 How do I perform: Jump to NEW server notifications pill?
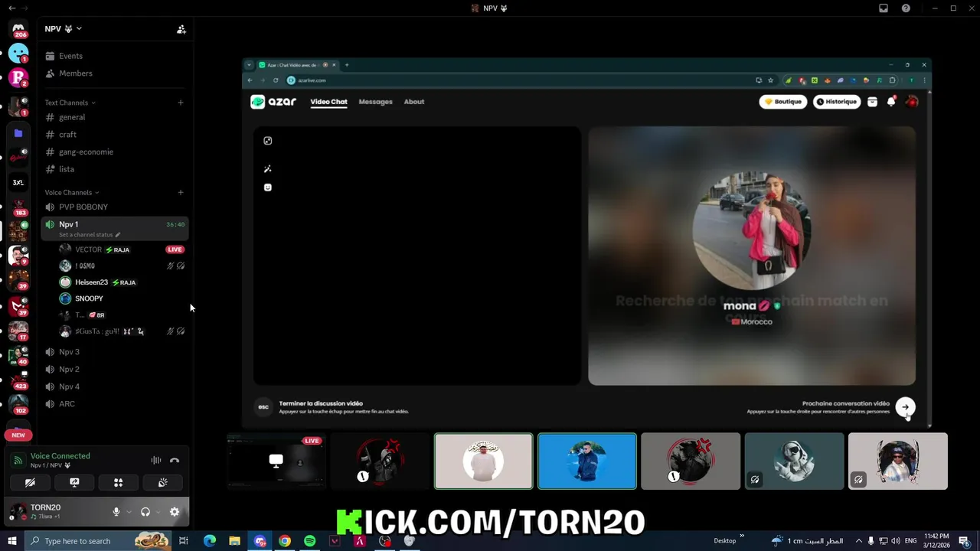coord(18,435)
